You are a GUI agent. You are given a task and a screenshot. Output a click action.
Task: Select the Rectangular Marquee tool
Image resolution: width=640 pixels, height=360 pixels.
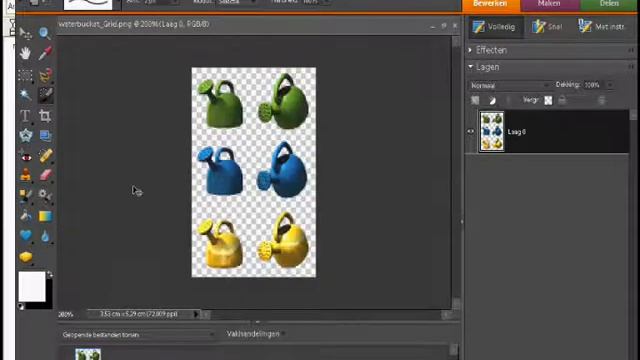[x=25, y=75]
